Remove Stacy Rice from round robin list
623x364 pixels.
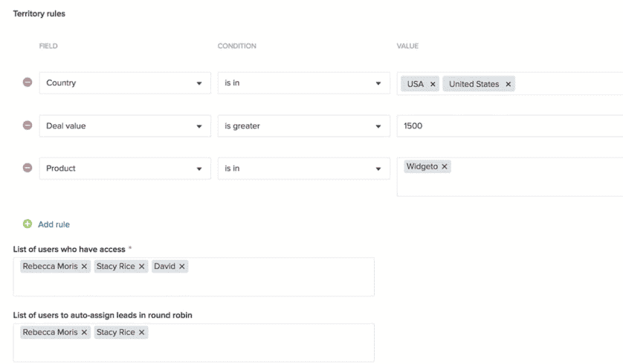click(142, 332)
